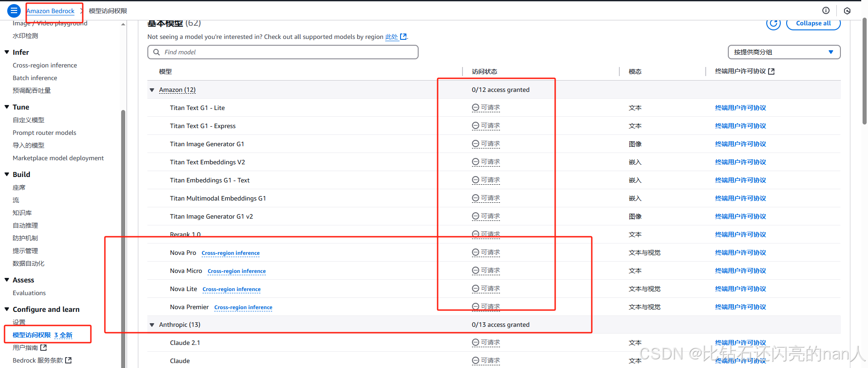Screen dimensions: 868x368
Task: Click 可请求 status for Rerank 1.0
Action: pos(486,234)
